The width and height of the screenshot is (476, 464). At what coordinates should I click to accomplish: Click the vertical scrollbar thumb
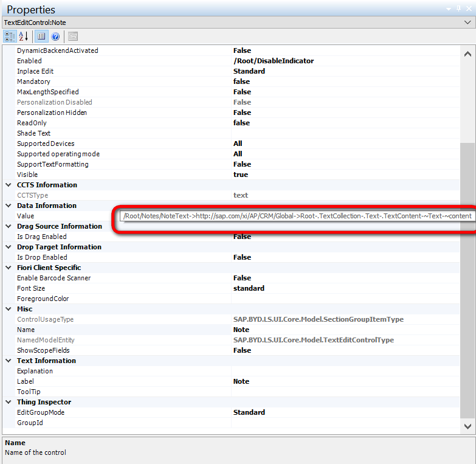click(x=467, y=280)
